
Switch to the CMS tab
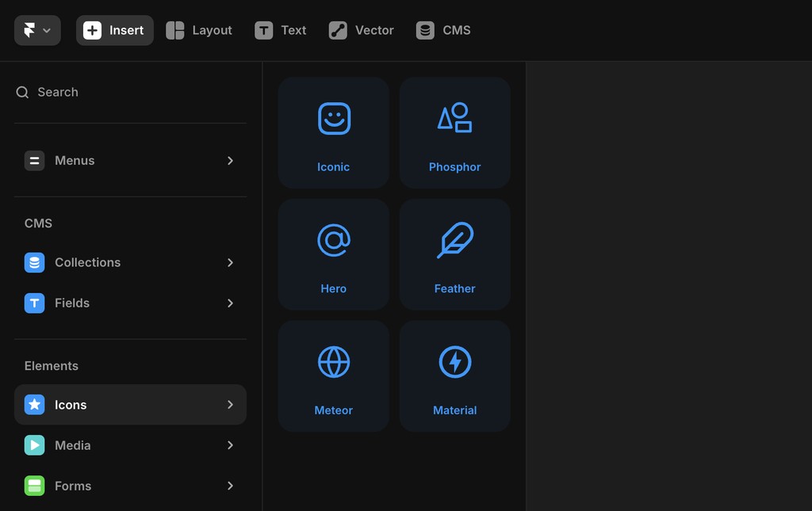pos(443,29)
